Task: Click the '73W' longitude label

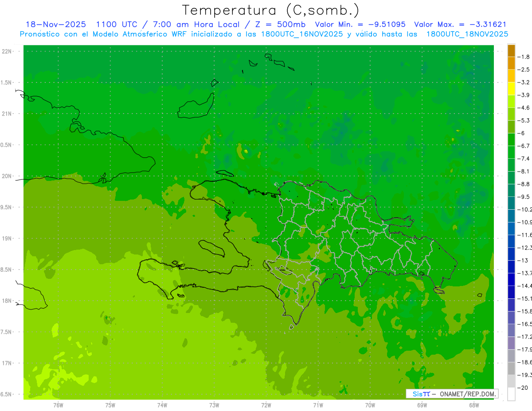Action: click(214, 405)
